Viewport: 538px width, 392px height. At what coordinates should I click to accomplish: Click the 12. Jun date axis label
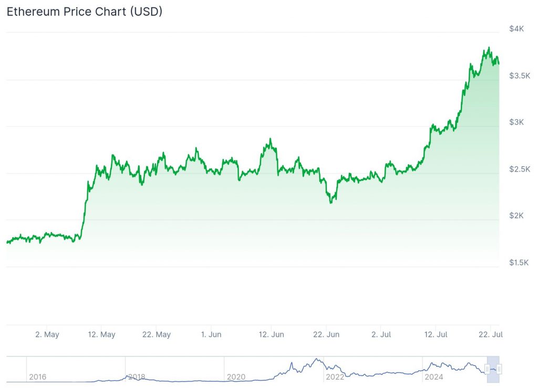click(272, 334)
